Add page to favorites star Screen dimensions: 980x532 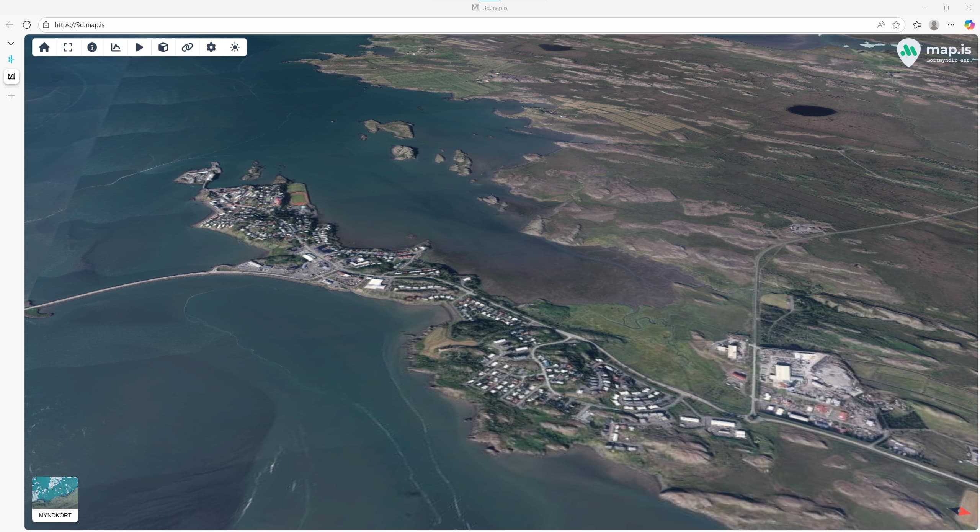(x=896, y=25)
